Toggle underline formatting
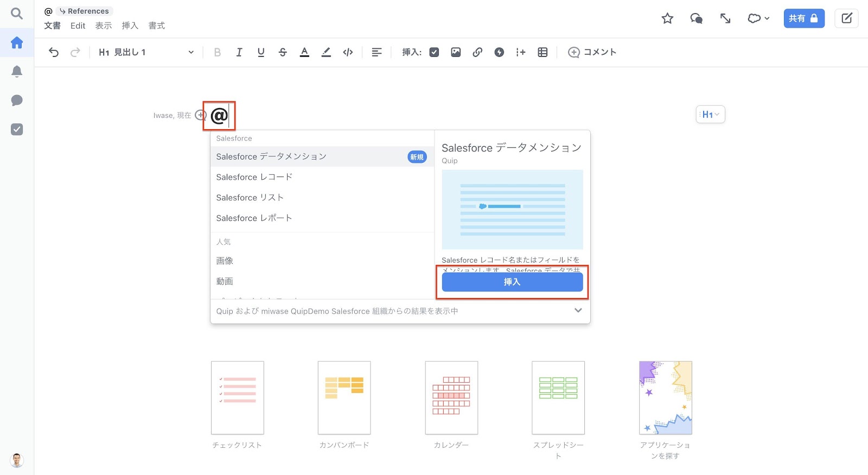Screen dimensions: 868x475 (261, 52)
